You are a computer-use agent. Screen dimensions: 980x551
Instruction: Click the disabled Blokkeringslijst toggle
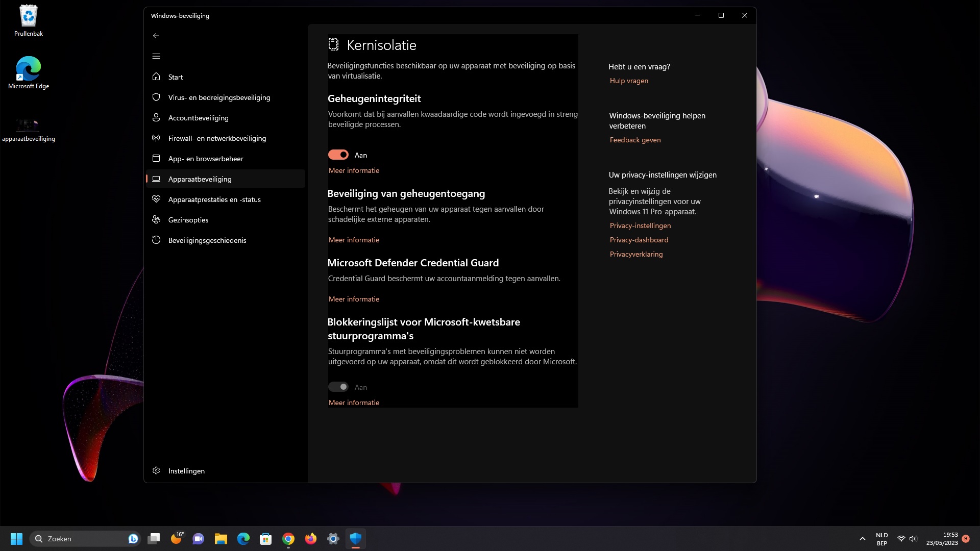point(338,387)
